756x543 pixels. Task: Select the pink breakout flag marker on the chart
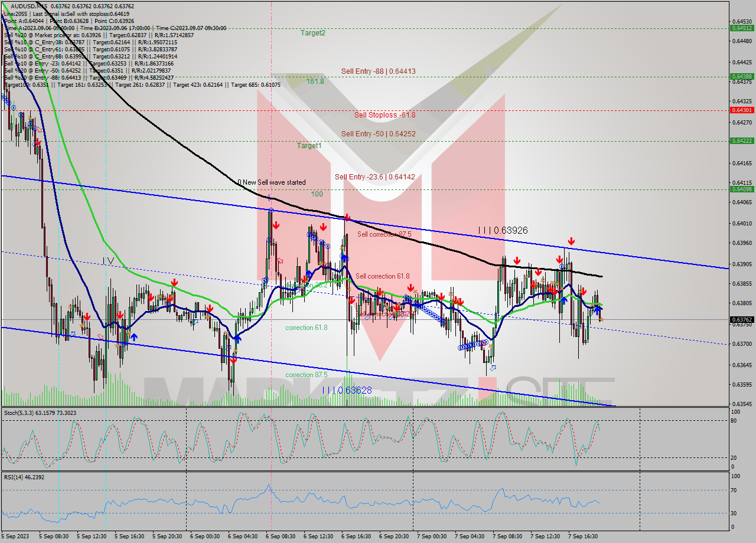(x=281, y=261)
